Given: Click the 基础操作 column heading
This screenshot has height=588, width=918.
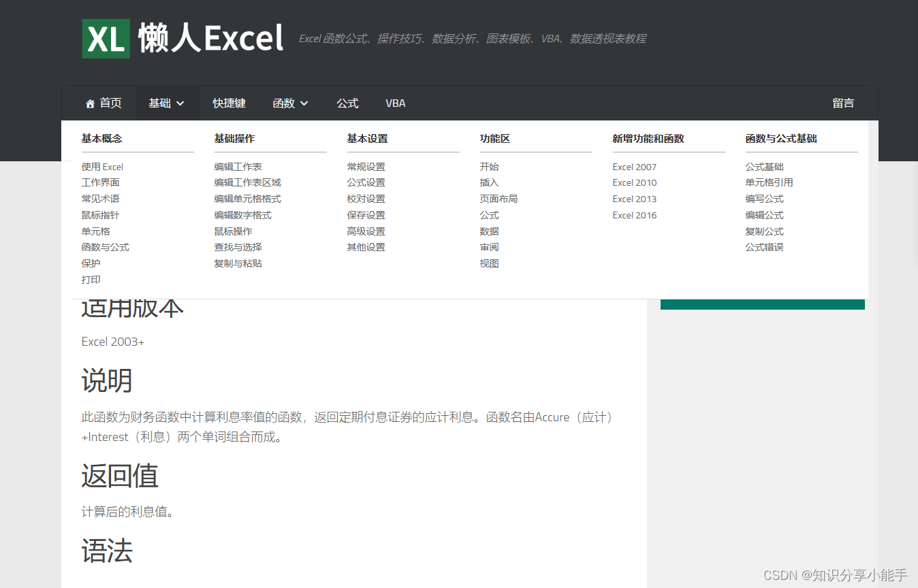Looking at the screenshot, I should (235, 138).
